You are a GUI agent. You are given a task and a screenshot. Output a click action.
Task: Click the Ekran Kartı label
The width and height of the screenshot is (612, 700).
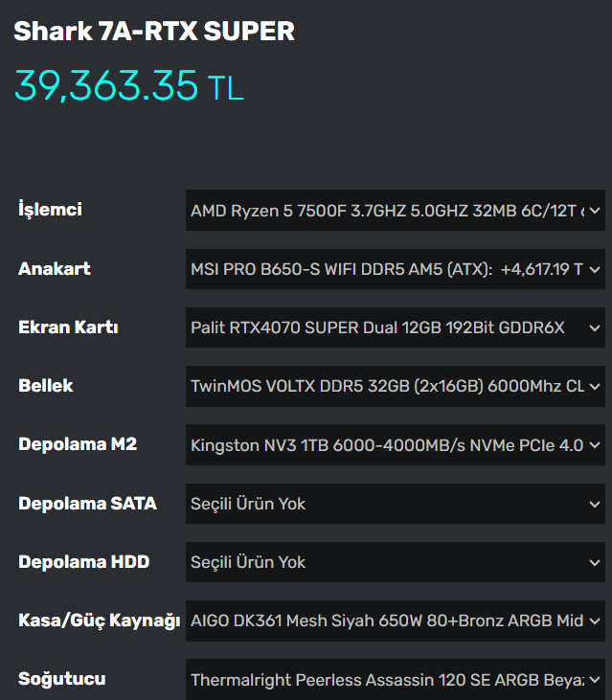point(68,327)
